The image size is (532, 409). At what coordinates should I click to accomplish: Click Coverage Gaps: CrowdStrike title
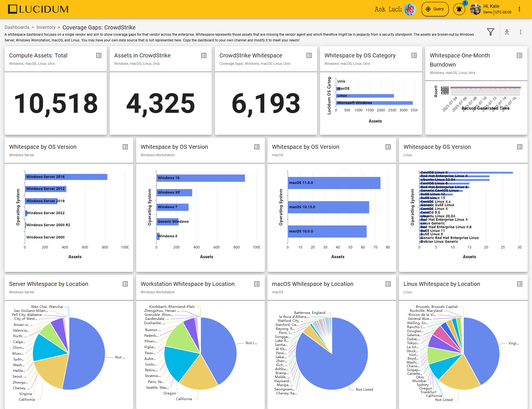pyautogui.click(x=99, y=27)
